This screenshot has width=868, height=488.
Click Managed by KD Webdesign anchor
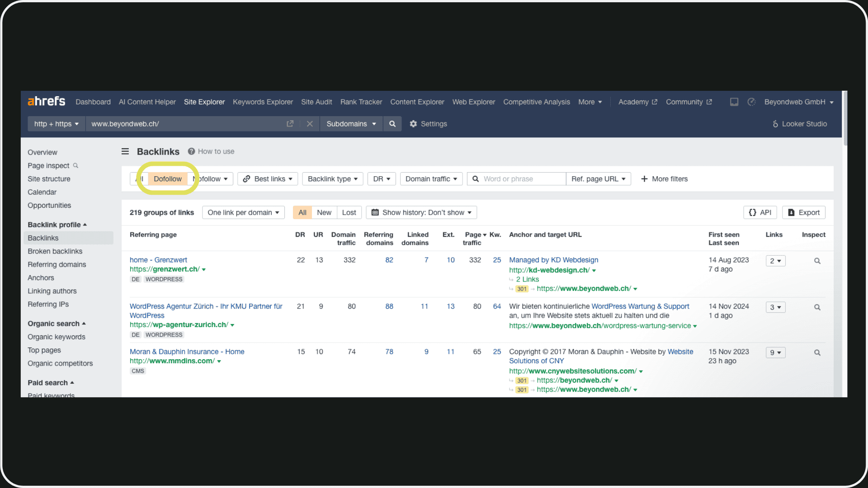(554, 260)
